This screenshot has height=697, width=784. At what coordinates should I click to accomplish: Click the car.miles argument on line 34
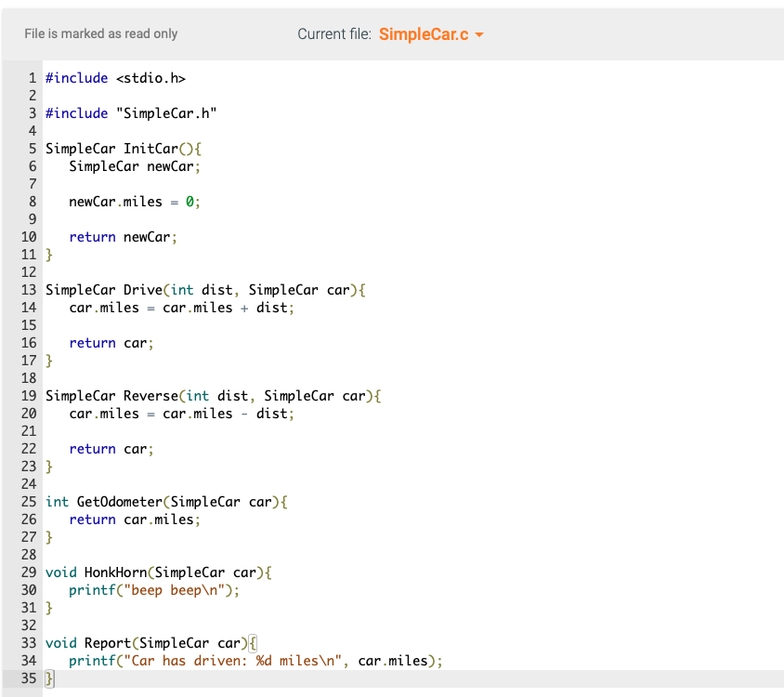click(x=391, y=660)
